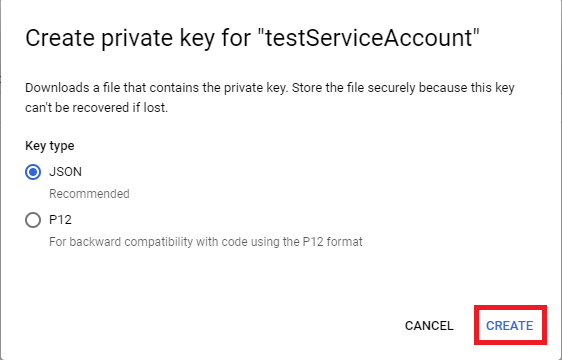Click the "Recommended" hint under JSON
This screenshot has height=360, width=562.
coord(89,194)
